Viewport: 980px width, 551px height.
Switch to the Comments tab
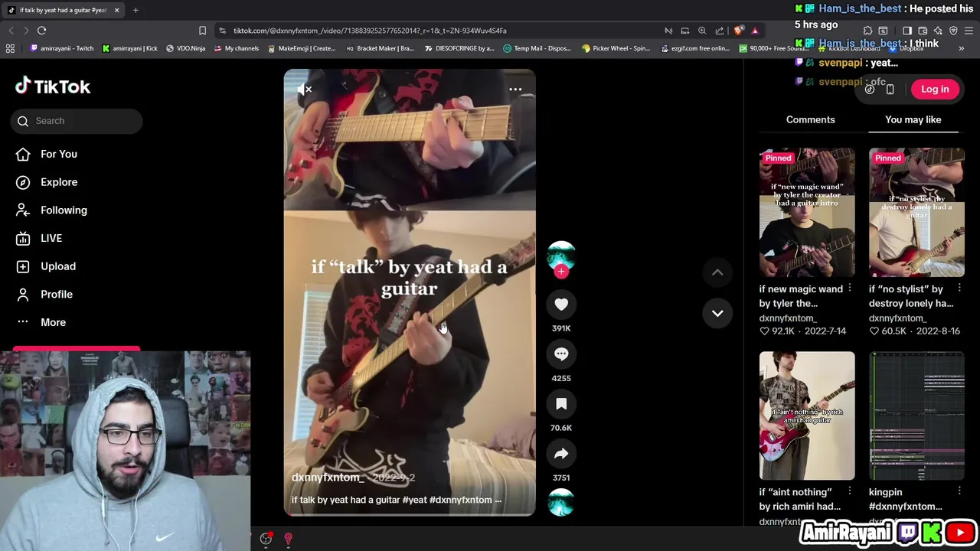click(x=810, y=119)
